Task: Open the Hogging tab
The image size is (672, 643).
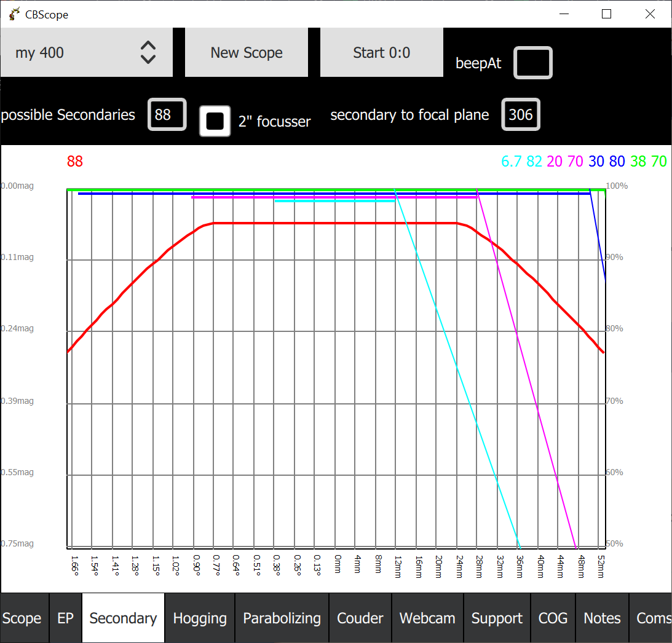Action: (x=200, y=618)
